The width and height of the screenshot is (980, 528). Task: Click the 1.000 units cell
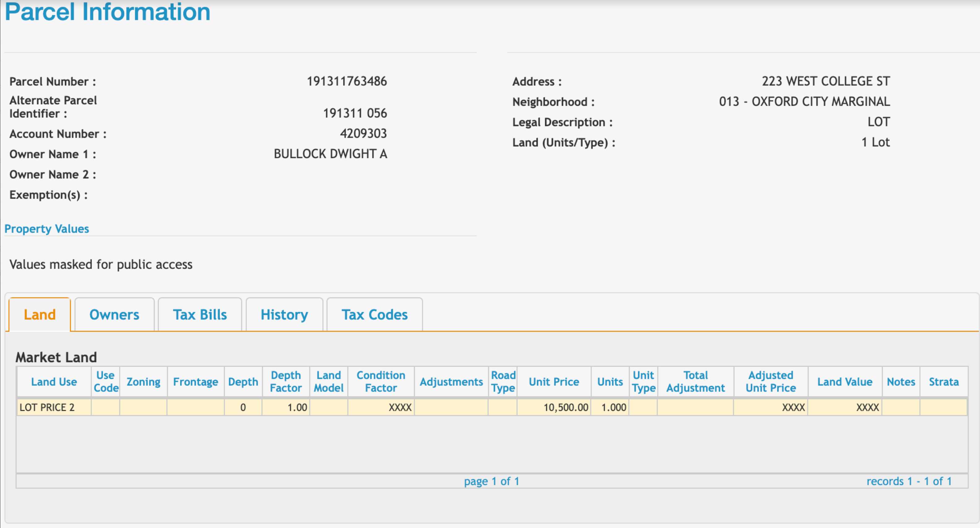point(610,407)
